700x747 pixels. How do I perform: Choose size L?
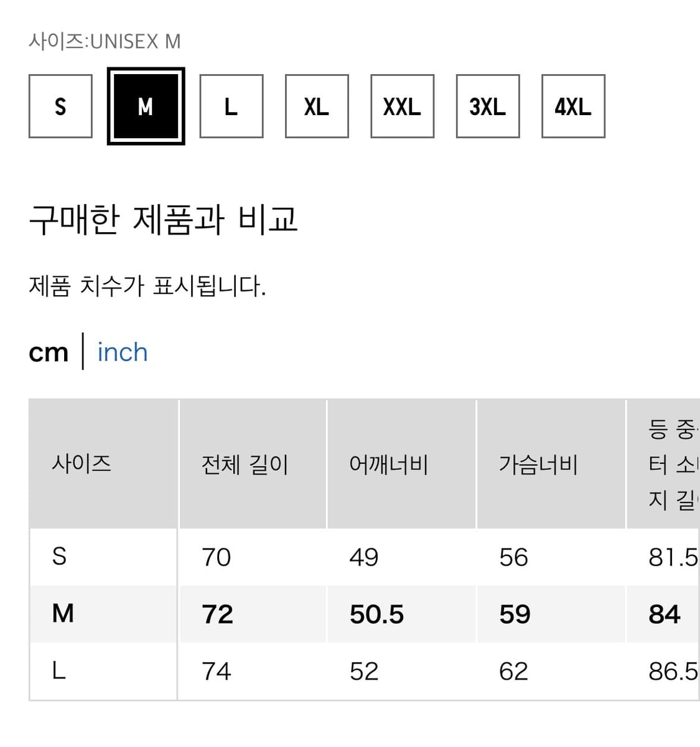pos(231,106)
